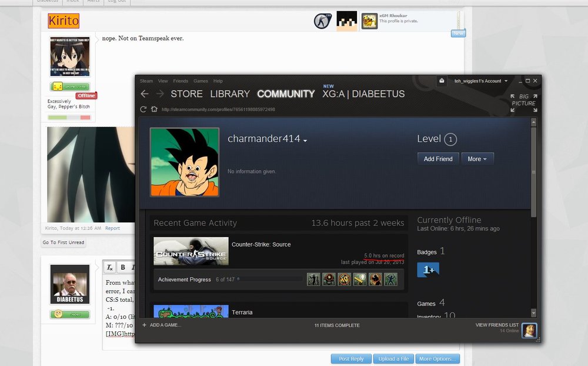Click friends list avatar in Steam footer

(529, 330)
